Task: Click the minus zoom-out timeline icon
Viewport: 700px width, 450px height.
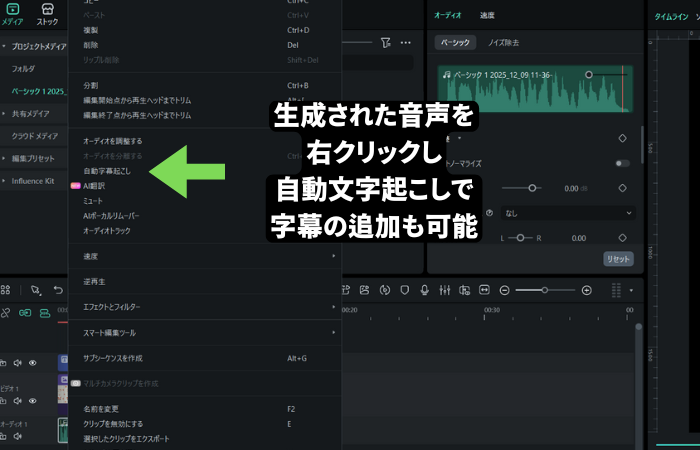Action: point(504,291)
